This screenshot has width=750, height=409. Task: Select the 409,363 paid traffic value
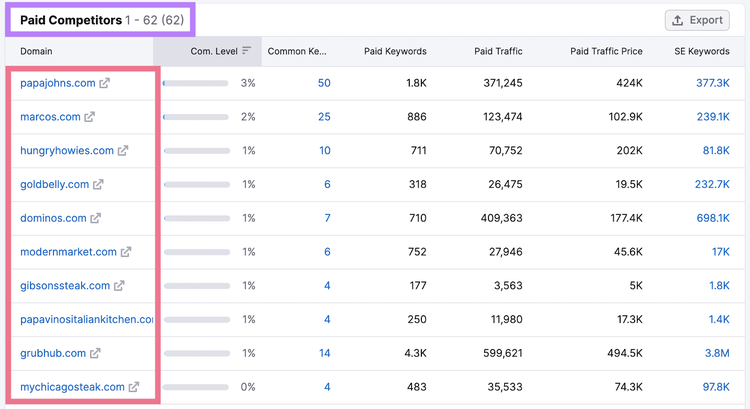click(x=502, y=218)
